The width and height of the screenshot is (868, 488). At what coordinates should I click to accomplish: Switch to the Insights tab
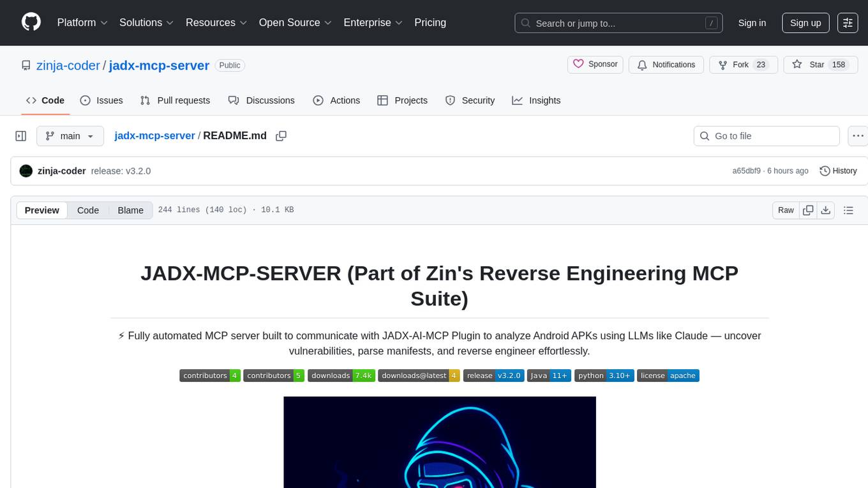click(536, 100)
